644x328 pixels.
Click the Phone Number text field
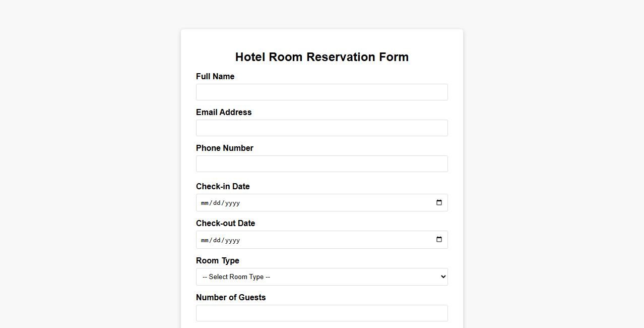click(322, 163)
